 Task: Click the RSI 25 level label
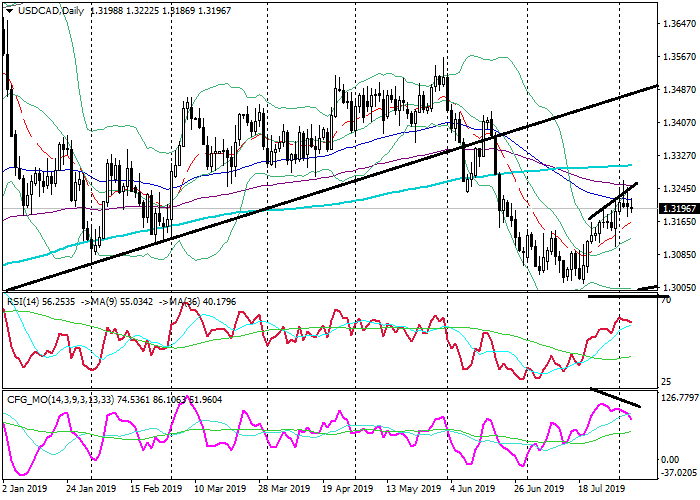click(x=666, y=382)
